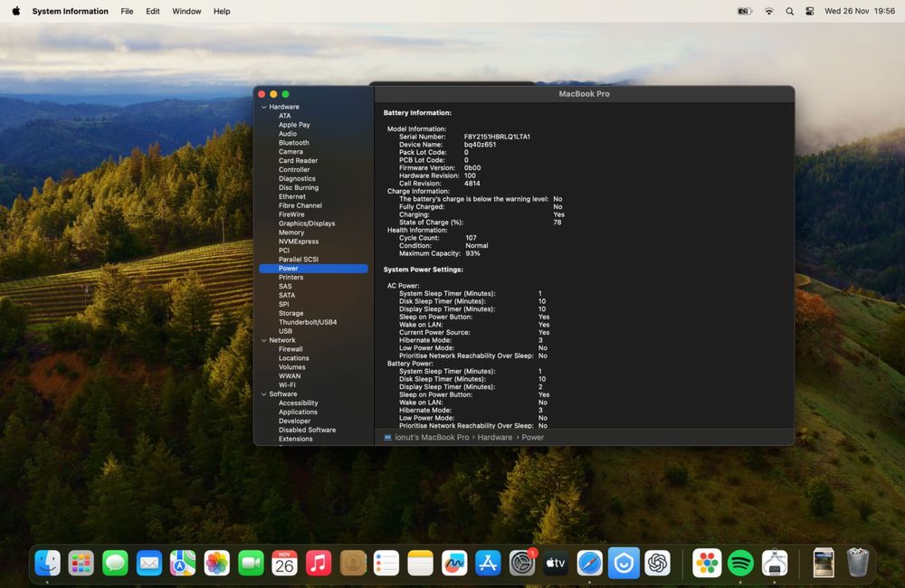Image resolution: width=905 pixels, height=588 pixels.
Task: Open Finder from the dock
Action: click(47, 563)
